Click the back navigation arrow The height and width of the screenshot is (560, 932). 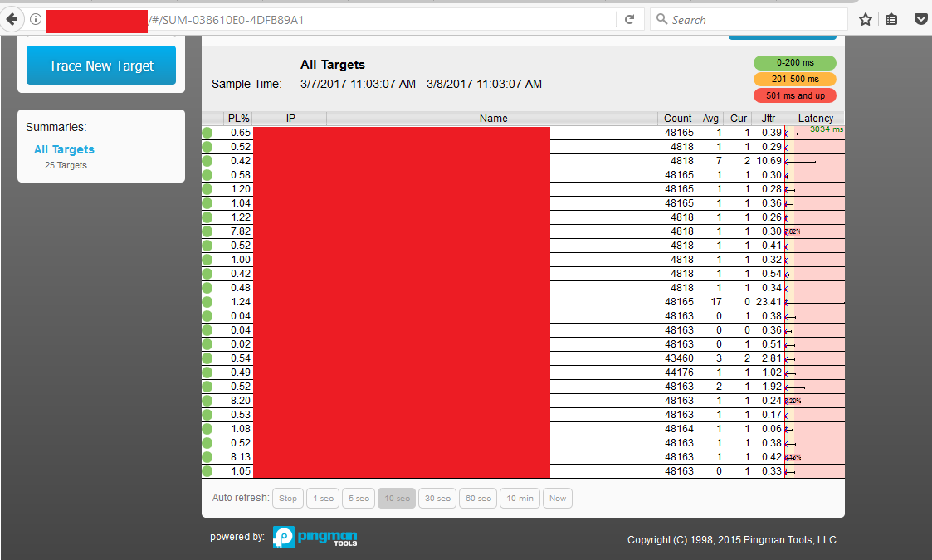(x=12, y=19)
